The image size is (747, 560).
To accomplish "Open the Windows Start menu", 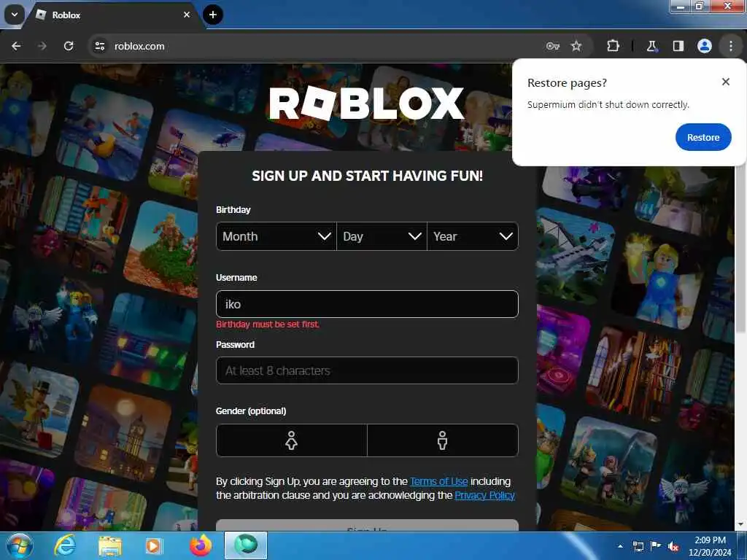I will tap(20, 545).
